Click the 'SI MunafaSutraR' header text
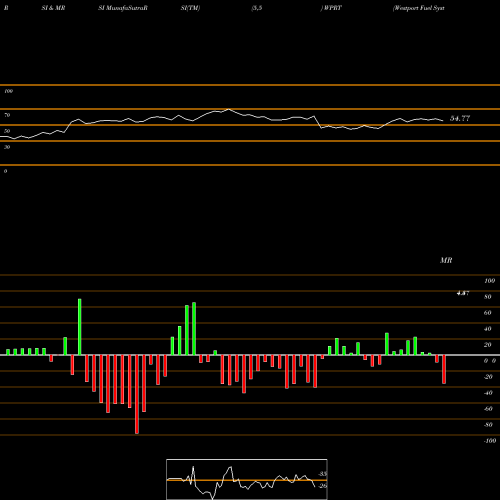500x500 pixels. pyautogui.click(x=123, y=8)
